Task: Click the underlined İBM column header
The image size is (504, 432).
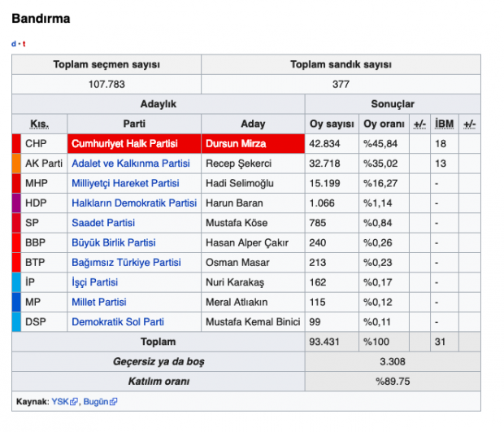Action: (444, 124)
